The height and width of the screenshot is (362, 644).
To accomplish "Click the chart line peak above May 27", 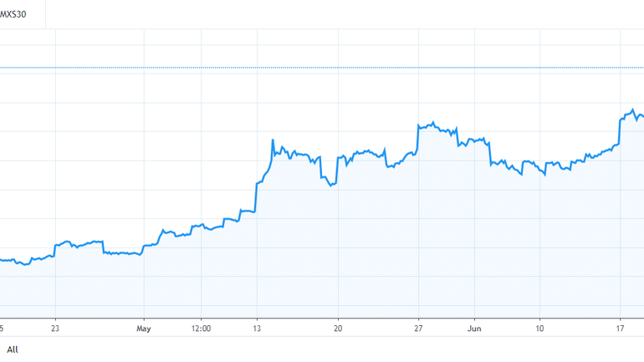I will pos(432,123).
